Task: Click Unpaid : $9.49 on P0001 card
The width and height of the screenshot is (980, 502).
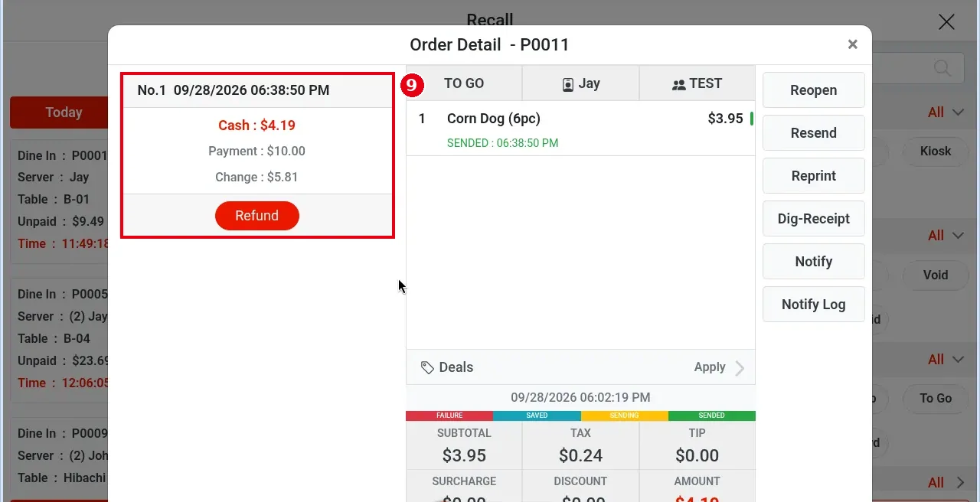Action: pos(60,222)
